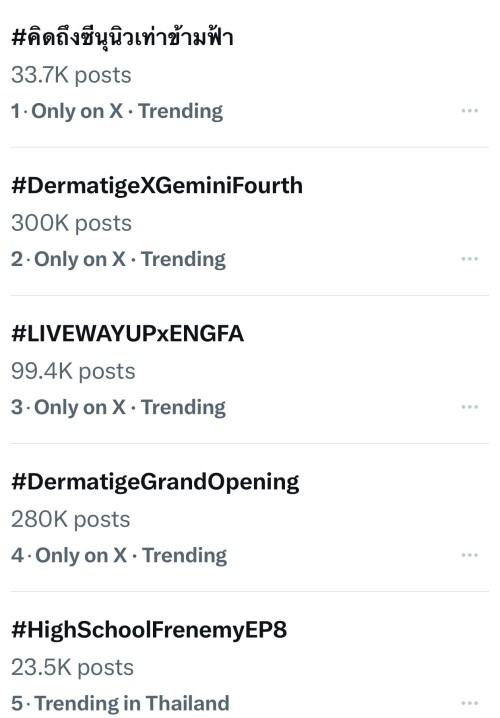Open the #LIVEWAYUPxENGFA hashtag
Image resolution: width=500 pixels, height=718 pixels.
127,333
